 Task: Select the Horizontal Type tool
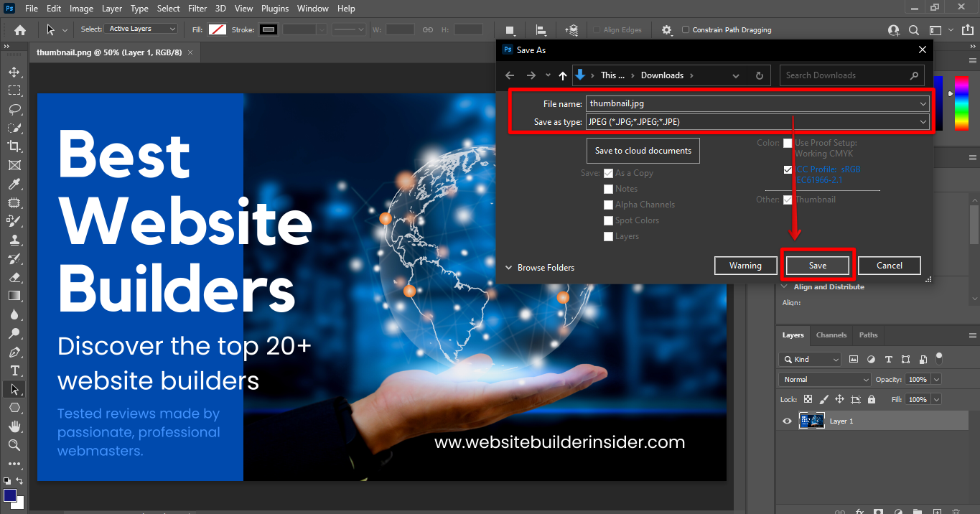(14, 370)
